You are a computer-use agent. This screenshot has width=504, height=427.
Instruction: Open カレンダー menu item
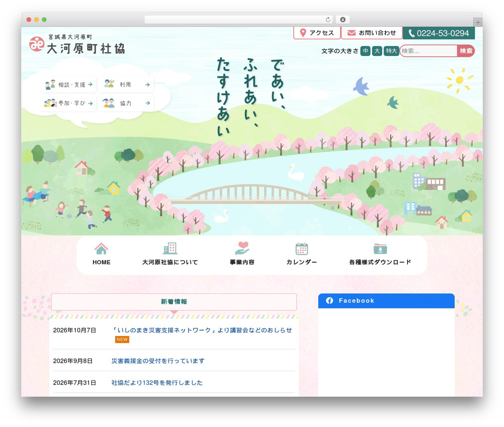(302, 262)
